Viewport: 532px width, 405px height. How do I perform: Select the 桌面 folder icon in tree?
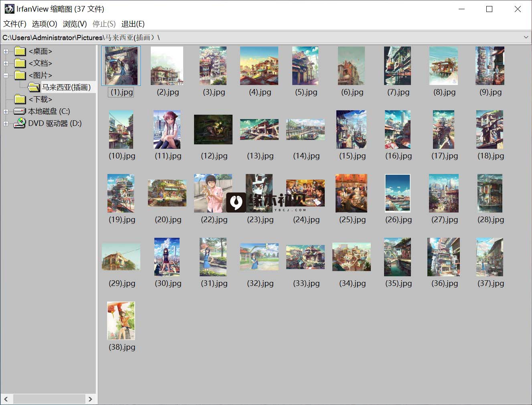(x=20, y=51)
